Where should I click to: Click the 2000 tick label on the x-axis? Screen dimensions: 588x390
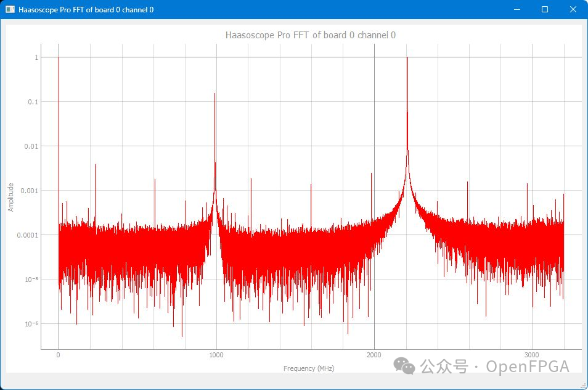375,355
